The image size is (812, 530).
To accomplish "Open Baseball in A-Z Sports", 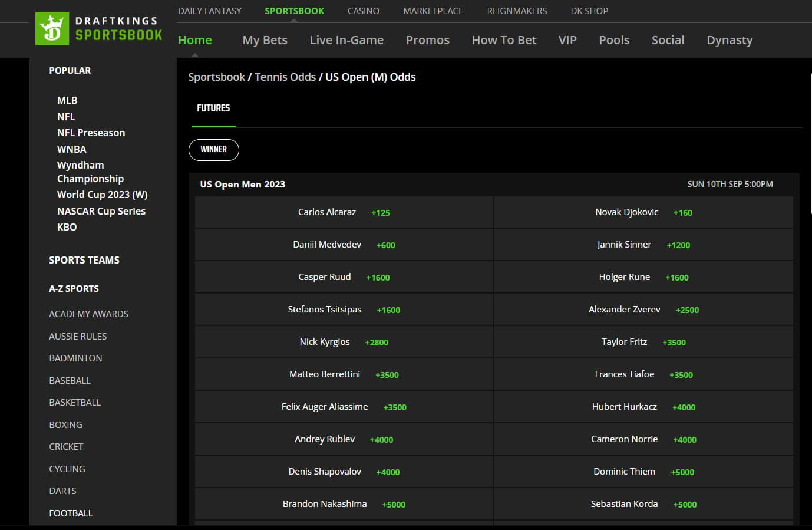I will click(x=70, y=380).
